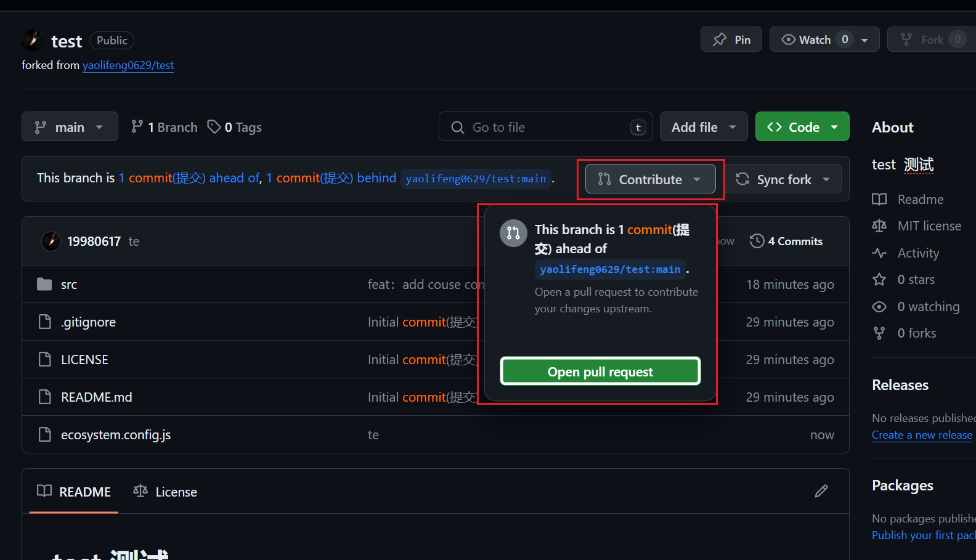976x560 pixels.
Task: Open the ecosystem.config.js file
Action: 116,435
